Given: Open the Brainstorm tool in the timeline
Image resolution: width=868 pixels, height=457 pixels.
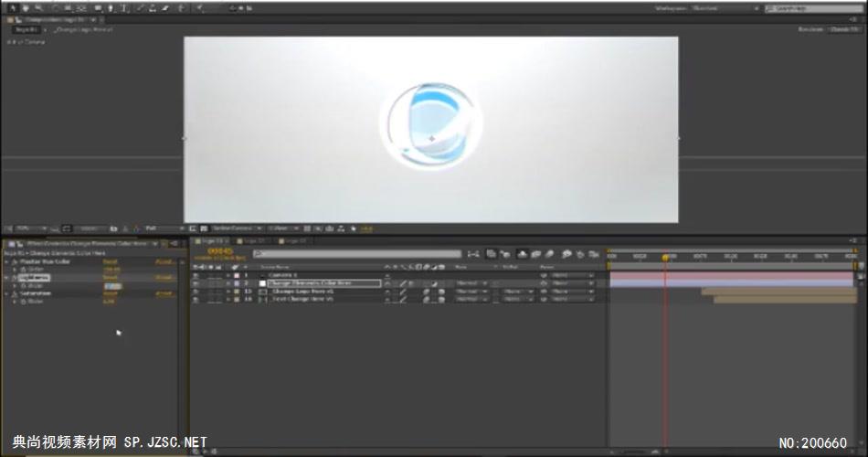Looking at the screenshot, I should point(566,254).
